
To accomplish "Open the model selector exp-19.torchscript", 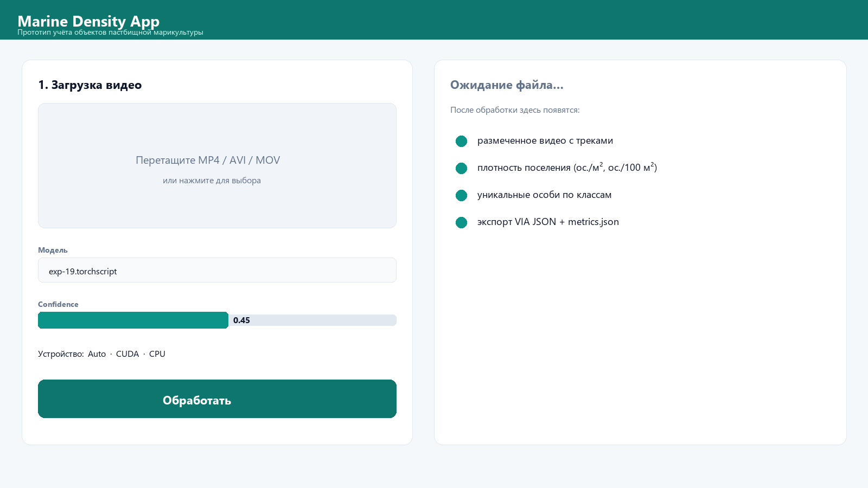I will tap(217, 270).
